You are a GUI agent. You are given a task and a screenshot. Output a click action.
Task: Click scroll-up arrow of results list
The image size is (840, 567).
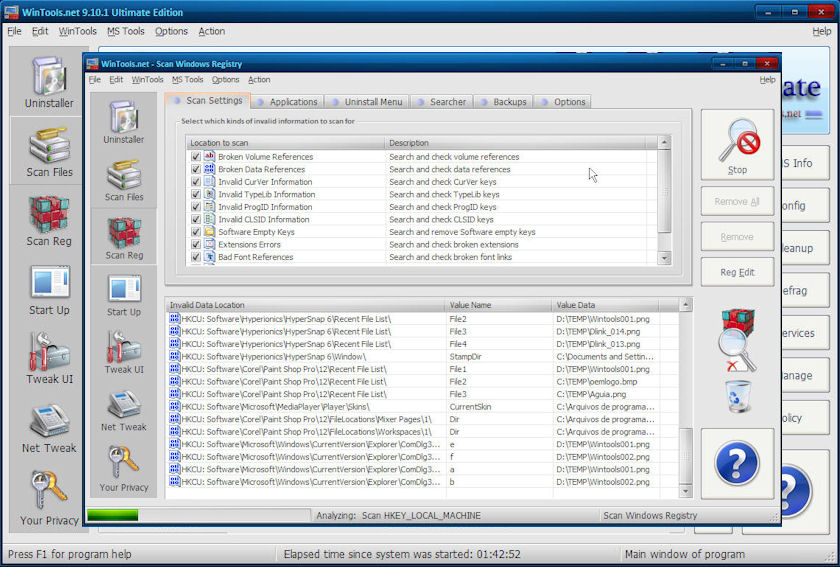click(x=685, y=305)
